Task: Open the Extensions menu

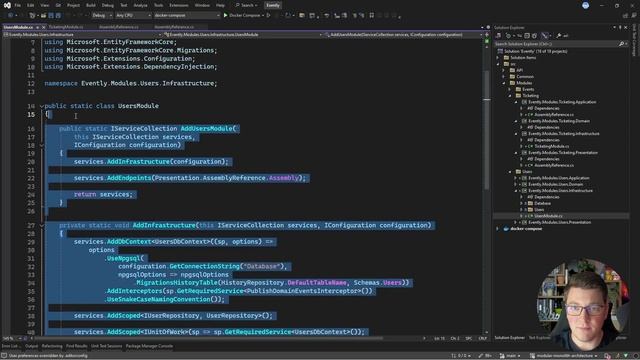Action: (179, 5)
